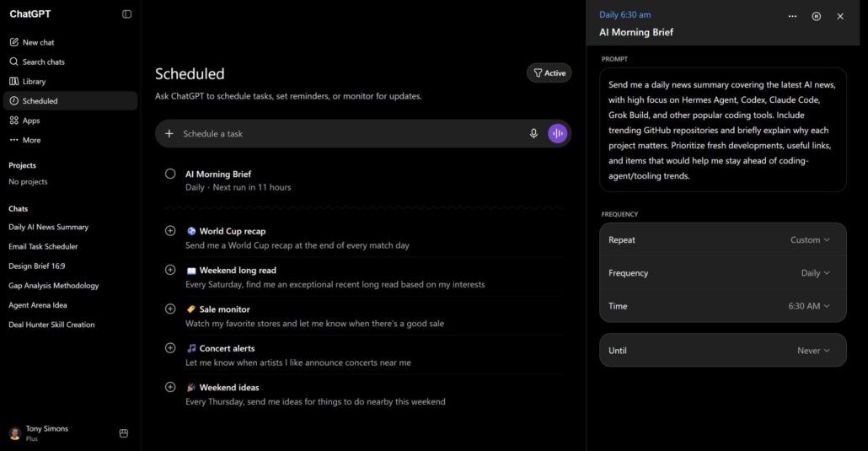The height and width of the screenshot is (451, 868).
Task: Add the Weekend long read suggestion
Action: pos(170,270)
